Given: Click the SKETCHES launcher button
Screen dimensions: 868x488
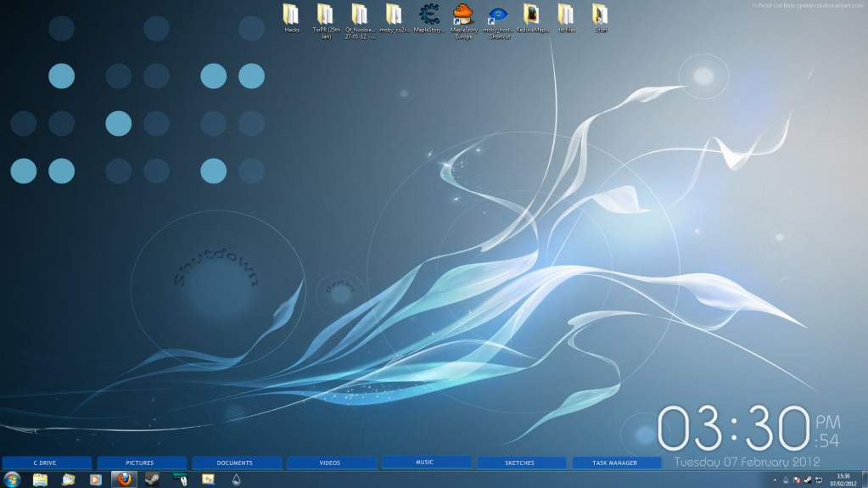Looking at the screenshot, I should point(522,463).
